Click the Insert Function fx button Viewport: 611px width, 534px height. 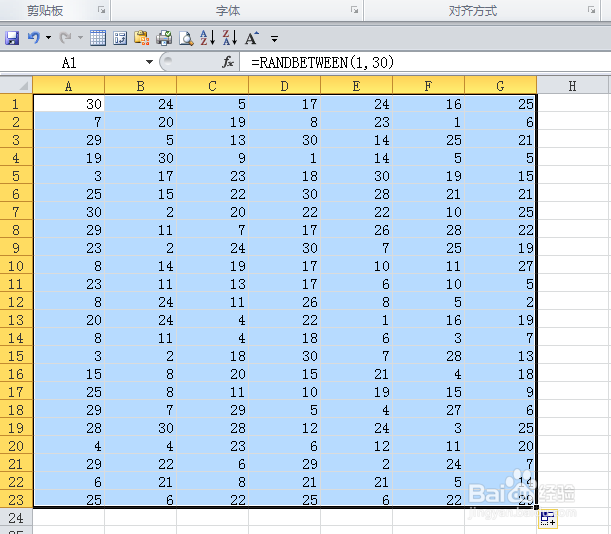click(x=228, y=62)
